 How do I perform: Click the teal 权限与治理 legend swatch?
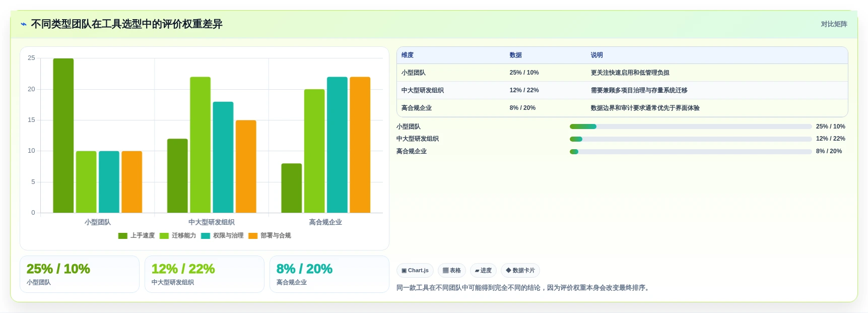(206, 236)
